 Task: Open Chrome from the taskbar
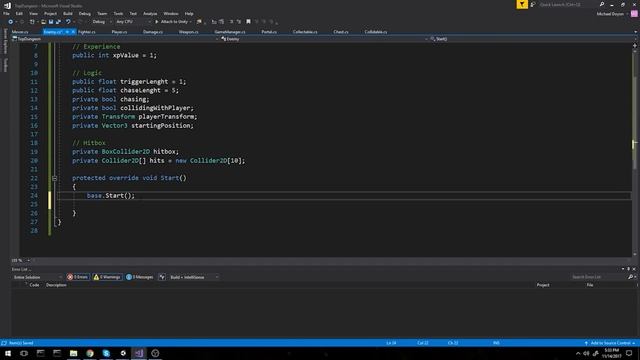coord(90,353)
